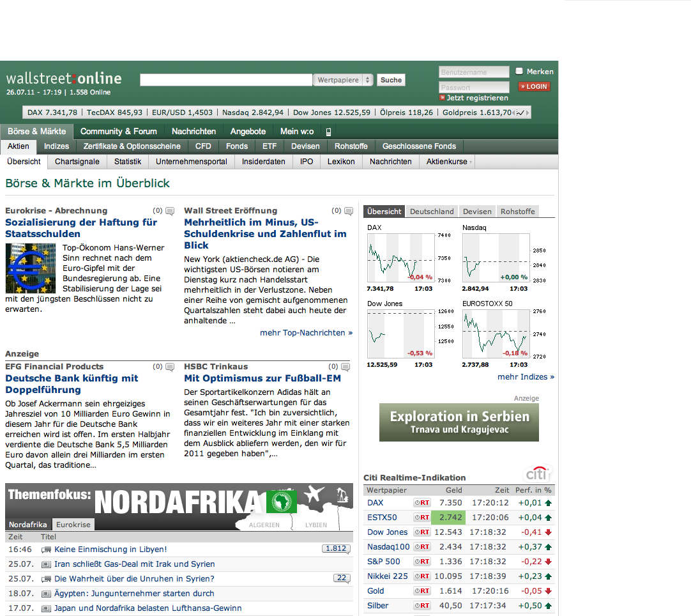Image resolution: width=691 pixels, height=616 pixels.
Task: Click the Passwort input field
Action: (474, 88)
